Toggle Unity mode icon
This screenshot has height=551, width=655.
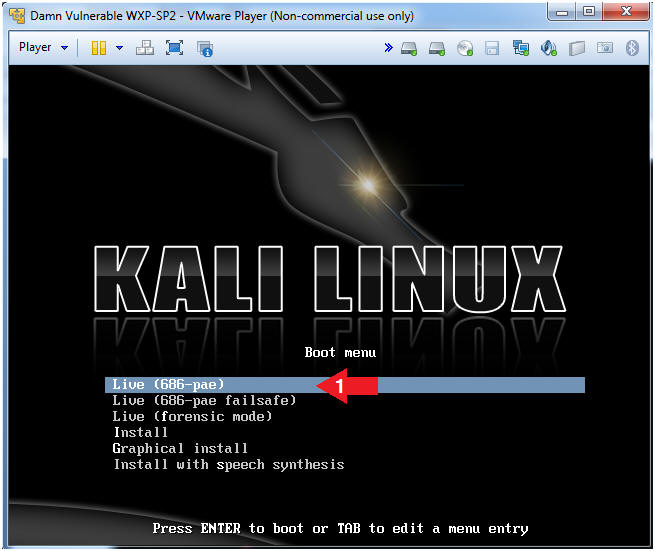click(x=205, y=48)
